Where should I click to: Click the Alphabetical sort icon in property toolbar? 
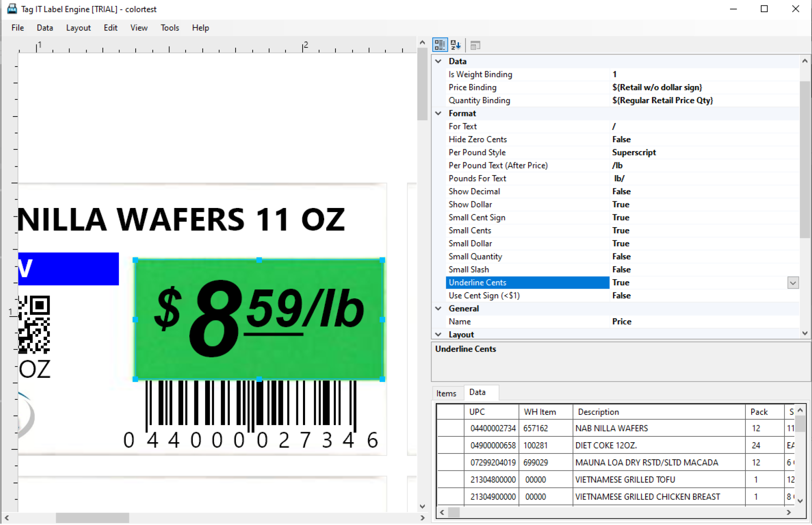pyautogui.click(x=456, y=45)
